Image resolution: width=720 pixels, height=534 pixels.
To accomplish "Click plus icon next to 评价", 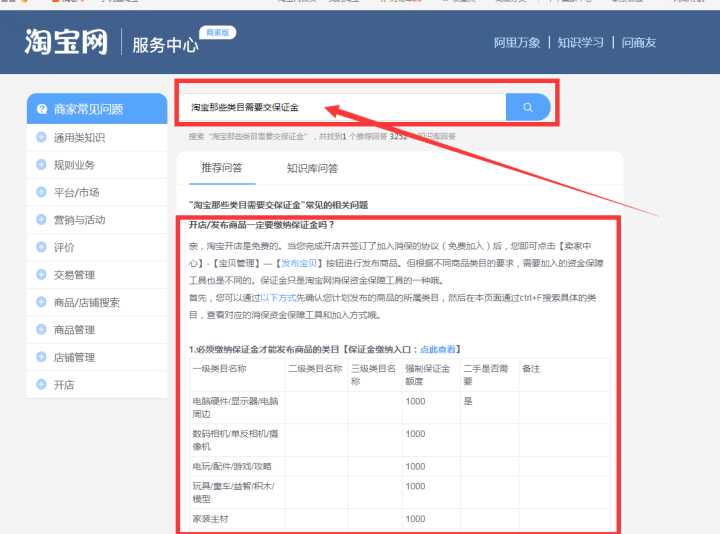I will tap(41, 247).
